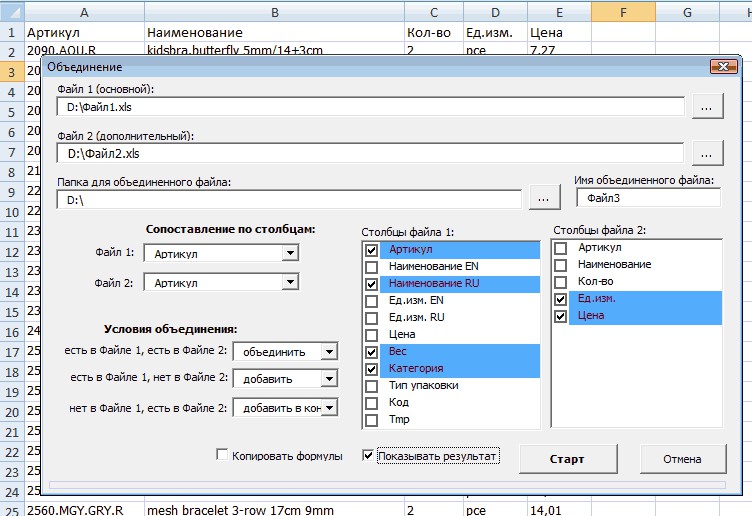This screenshot has height=516, width=752.
Task: Open the Файл 1 matching column dropdown
Action: click(290, 253)
